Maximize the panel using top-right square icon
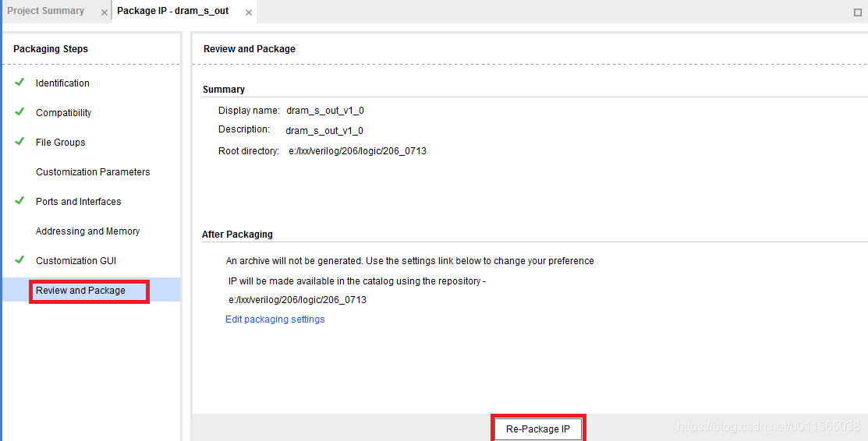Screen dimensions: 868x441 [858, 12]
